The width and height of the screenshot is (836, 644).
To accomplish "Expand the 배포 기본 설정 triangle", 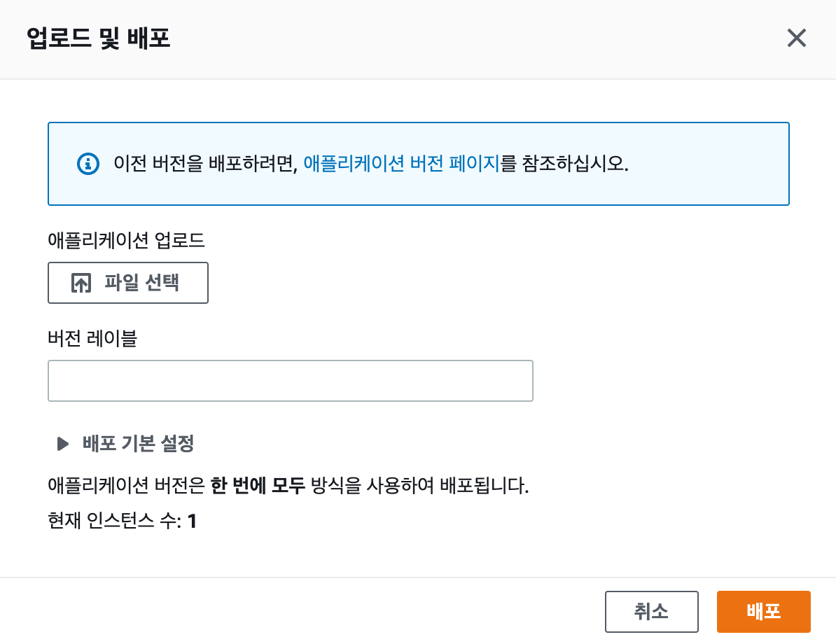I will pos(63,443).
